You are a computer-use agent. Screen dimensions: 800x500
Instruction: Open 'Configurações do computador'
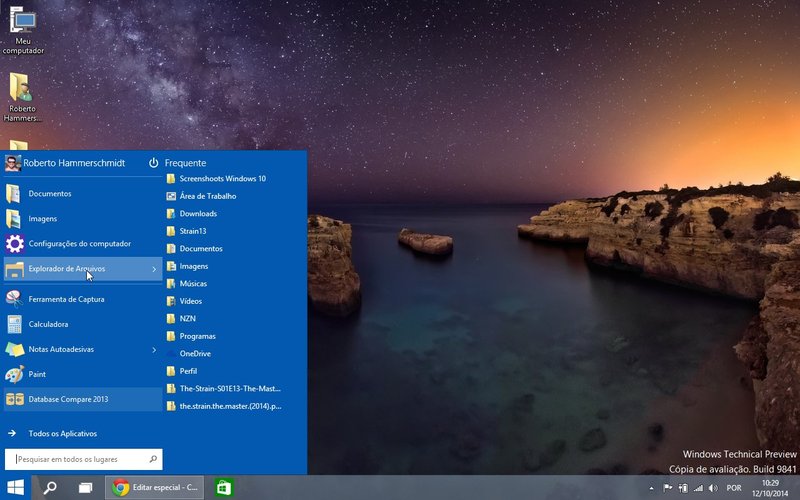pos(83,243)
